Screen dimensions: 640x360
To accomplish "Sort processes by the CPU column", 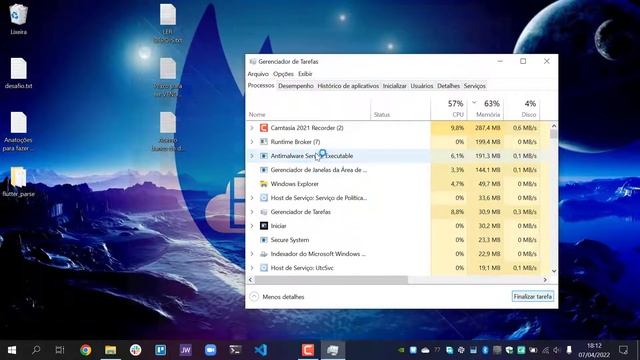I will pos(449,108).
